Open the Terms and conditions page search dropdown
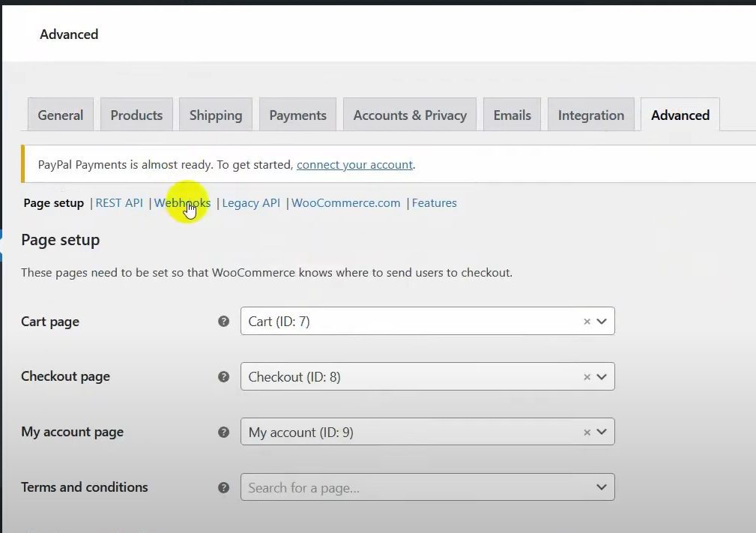 [427, 487]
